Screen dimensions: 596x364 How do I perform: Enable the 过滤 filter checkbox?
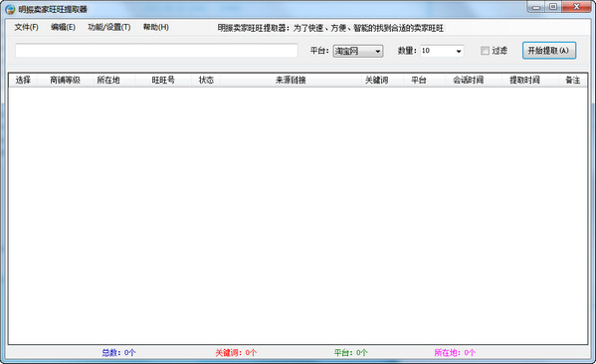[485, 51]
